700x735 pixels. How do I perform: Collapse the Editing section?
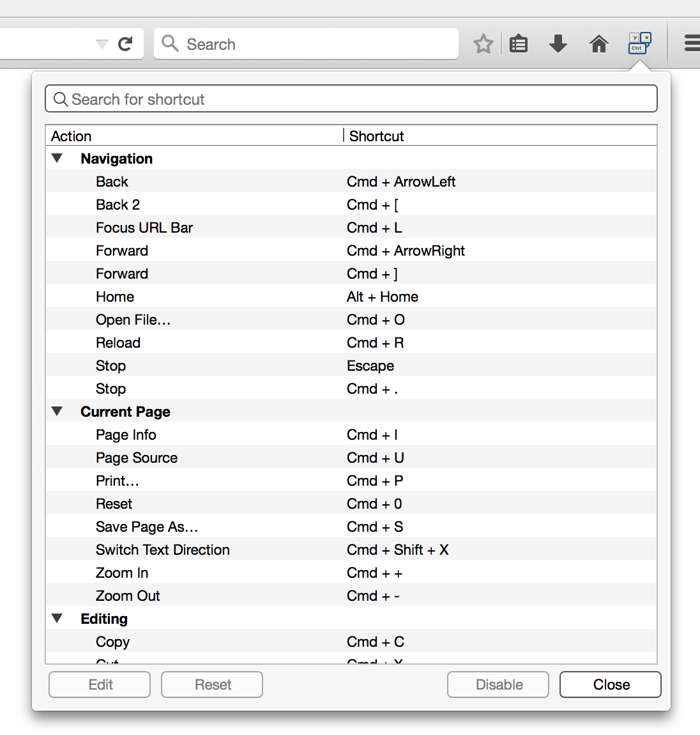[x=57, y=618]
